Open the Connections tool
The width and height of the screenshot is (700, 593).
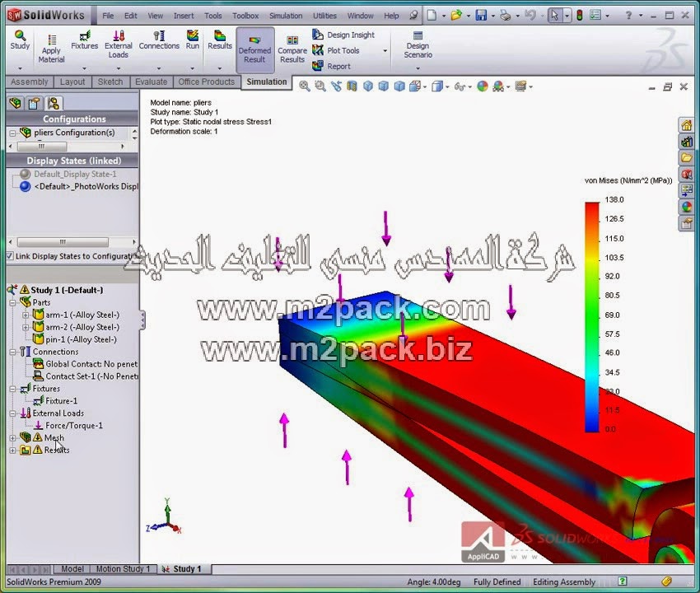159,40
